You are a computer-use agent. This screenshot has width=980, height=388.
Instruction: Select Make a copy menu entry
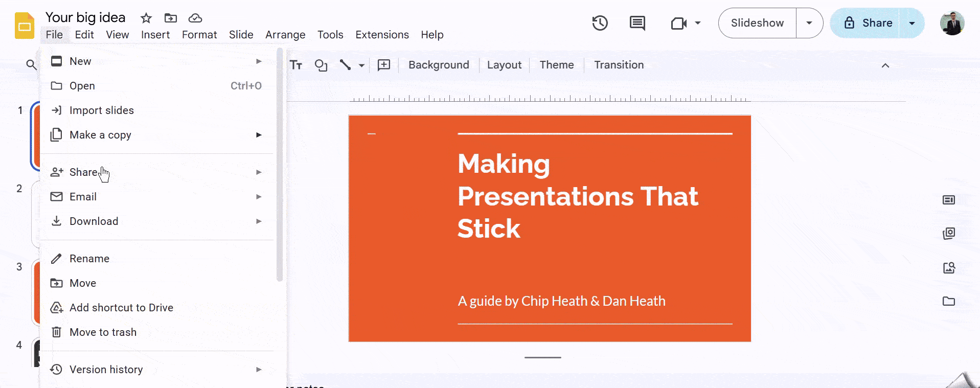tap(100, 135)
